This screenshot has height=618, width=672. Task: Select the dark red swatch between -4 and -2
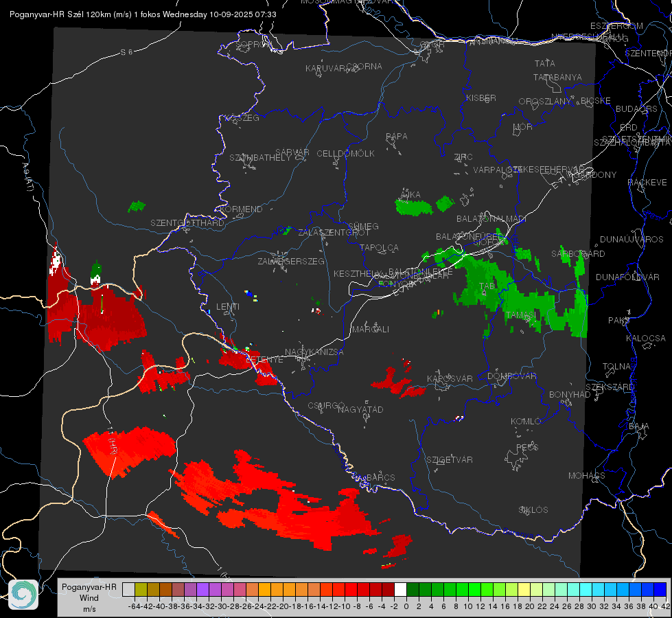click(x=388, y=589)
